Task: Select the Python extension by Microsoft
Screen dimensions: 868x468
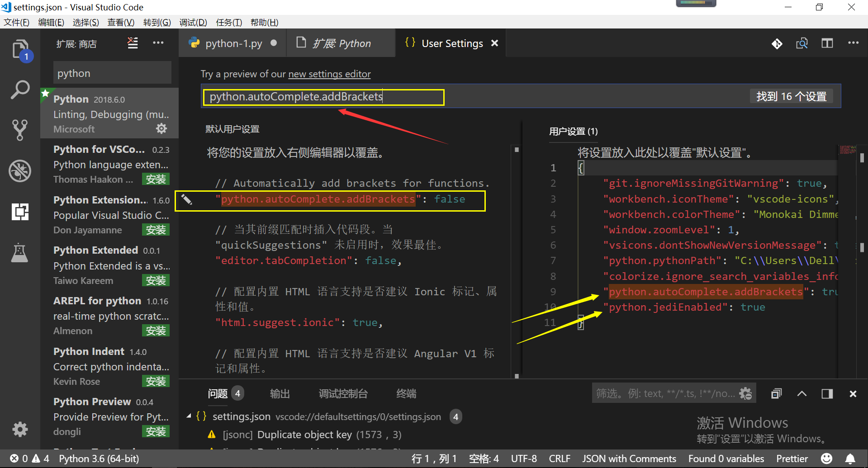Action: point(109,113)
